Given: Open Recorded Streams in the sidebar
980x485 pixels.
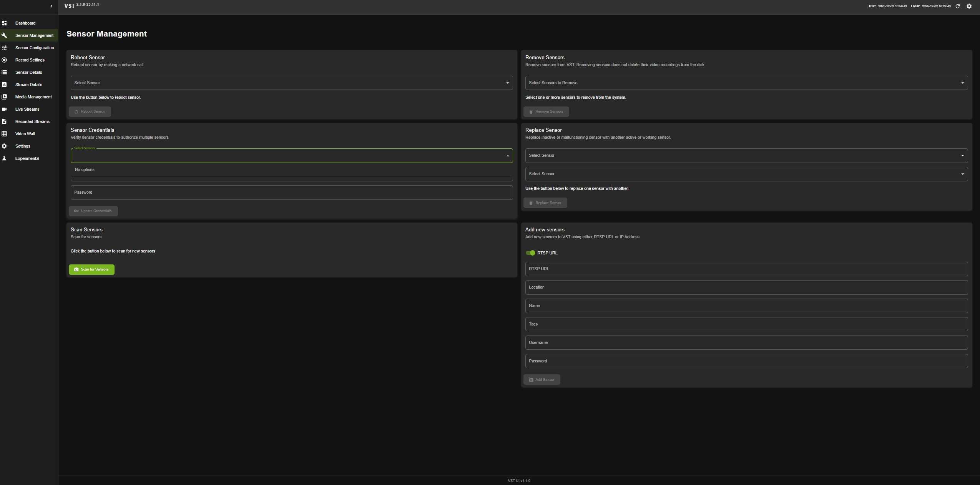Looking at the screenshot, I should coord(32,121).
